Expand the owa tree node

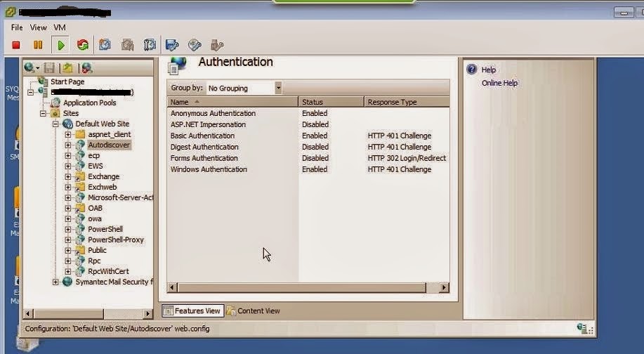point(68,218)
